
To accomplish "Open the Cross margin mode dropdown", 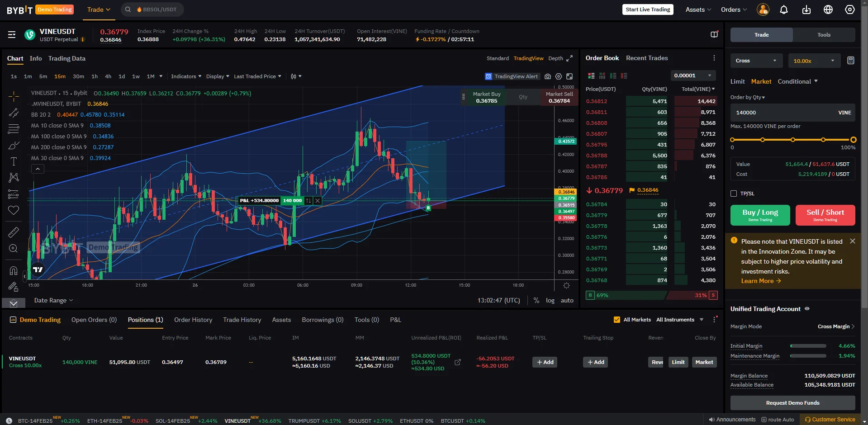I will (x=755, y=61).
